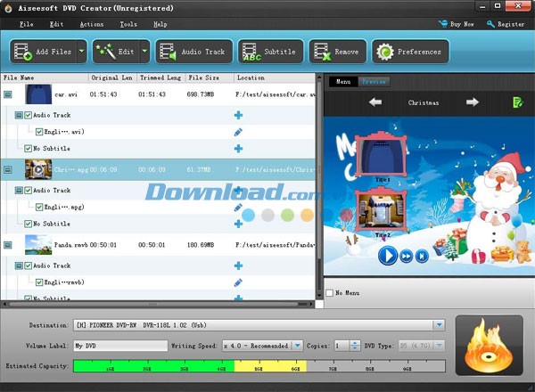This screenshot has width=535, height=392.
Task: Collapse Audio Track node under mpg file
Action: (x=19, y=190)
